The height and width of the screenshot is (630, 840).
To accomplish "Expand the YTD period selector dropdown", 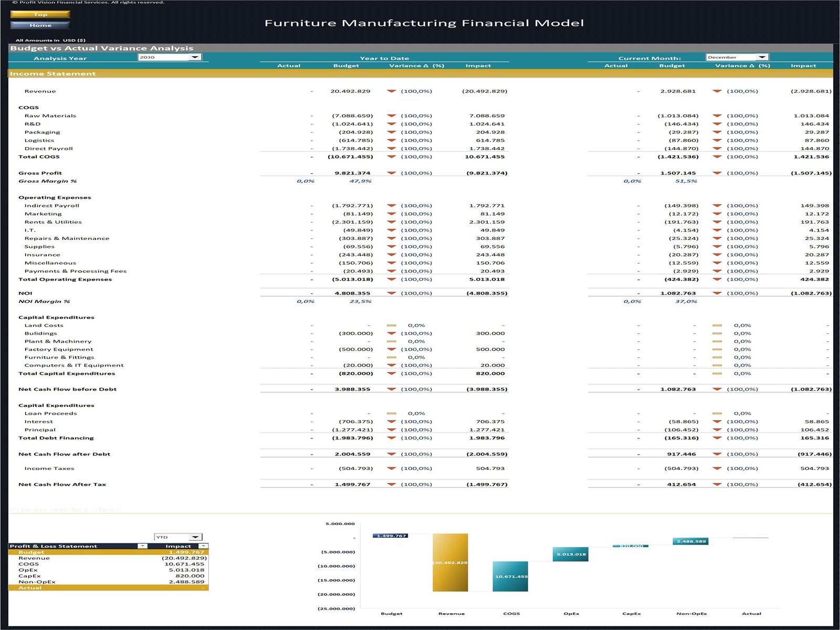I will 195,537.
